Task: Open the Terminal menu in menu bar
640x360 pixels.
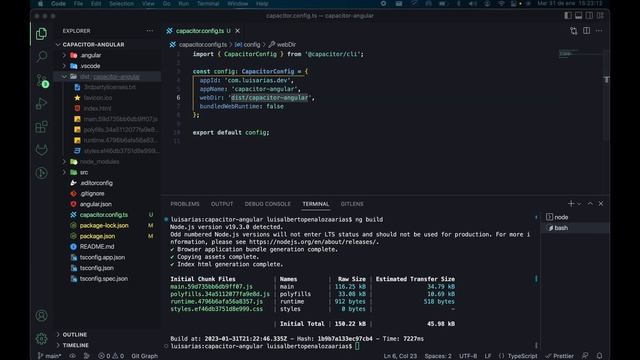Action: (208, 4)
